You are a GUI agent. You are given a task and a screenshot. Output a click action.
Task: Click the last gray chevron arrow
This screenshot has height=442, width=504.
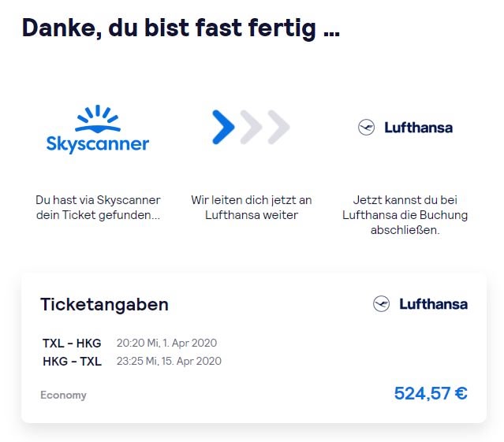(278, 127)
